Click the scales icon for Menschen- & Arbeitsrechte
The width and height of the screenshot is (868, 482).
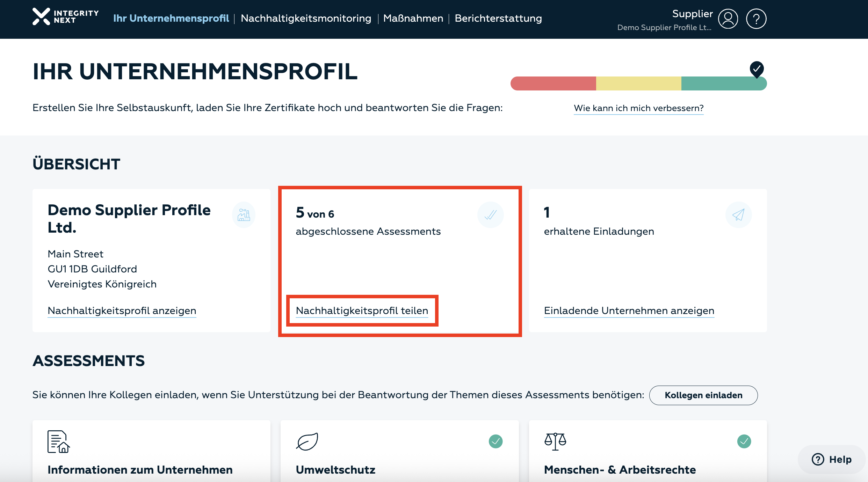click(555, 441)
